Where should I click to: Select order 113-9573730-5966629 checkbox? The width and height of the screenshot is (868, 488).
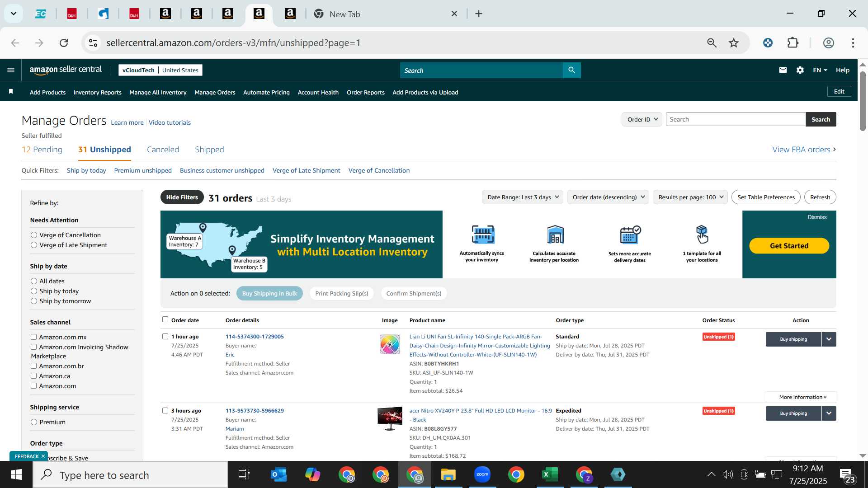[x=165, y=410]
